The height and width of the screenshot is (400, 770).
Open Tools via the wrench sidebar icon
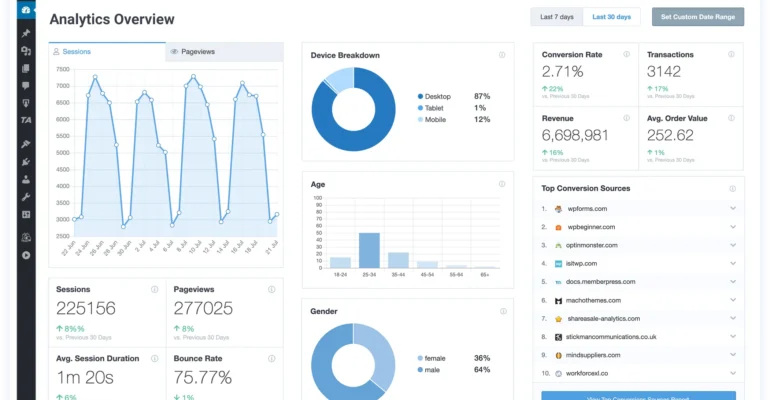26,197
